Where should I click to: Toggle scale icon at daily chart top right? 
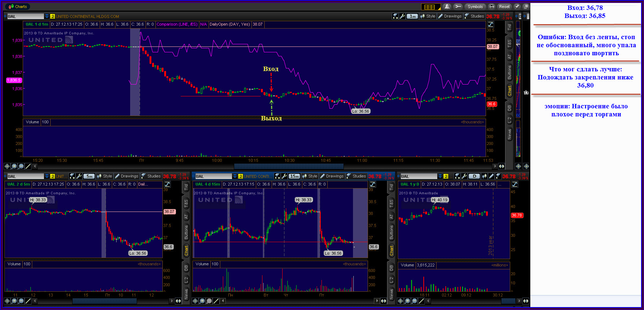515,184
